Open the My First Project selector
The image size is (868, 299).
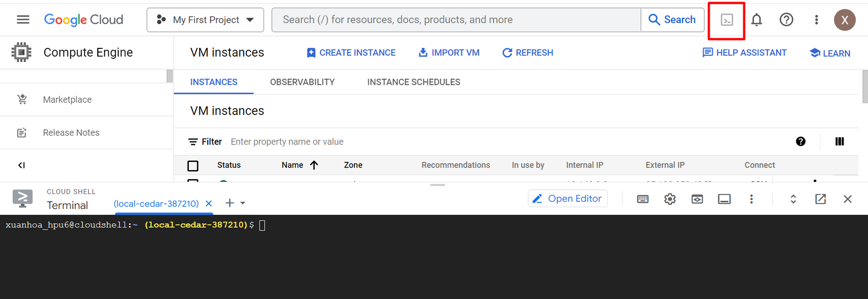(205, 20)
